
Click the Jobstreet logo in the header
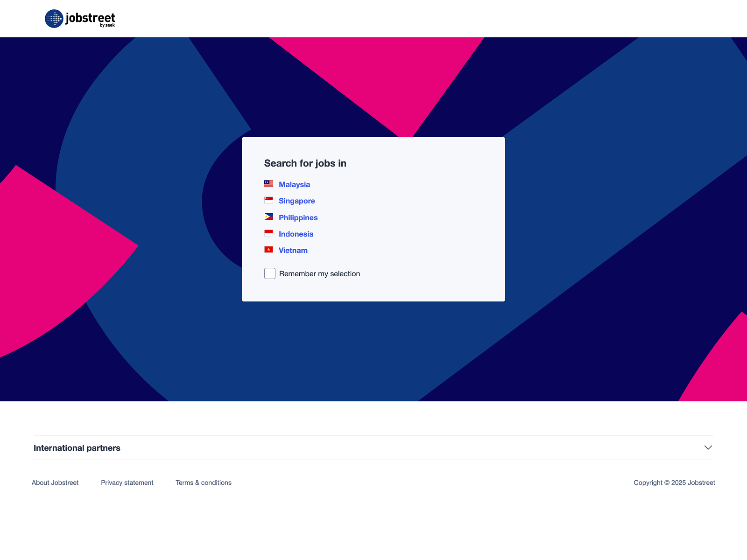(x=80, y=19)
